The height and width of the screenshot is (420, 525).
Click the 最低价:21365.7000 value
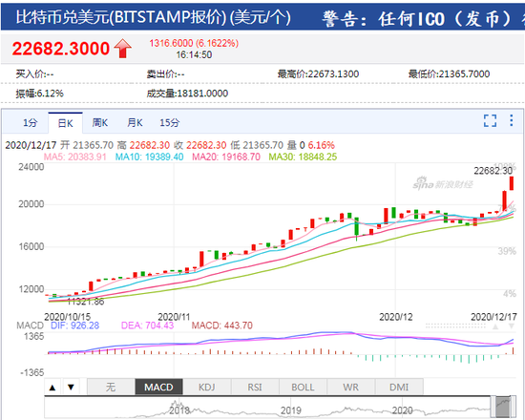click(x=449, y=74)
